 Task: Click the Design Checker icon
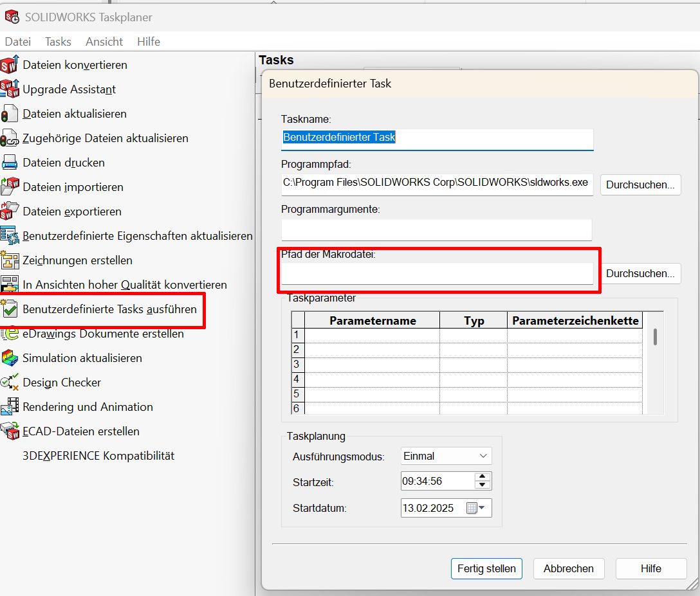click(x=10, y=383)
